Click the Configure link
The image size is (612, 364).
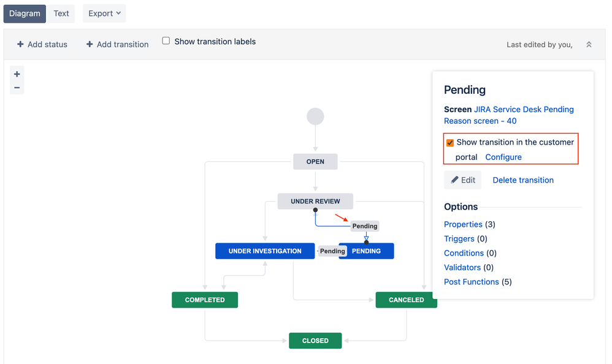click(503, 157)
